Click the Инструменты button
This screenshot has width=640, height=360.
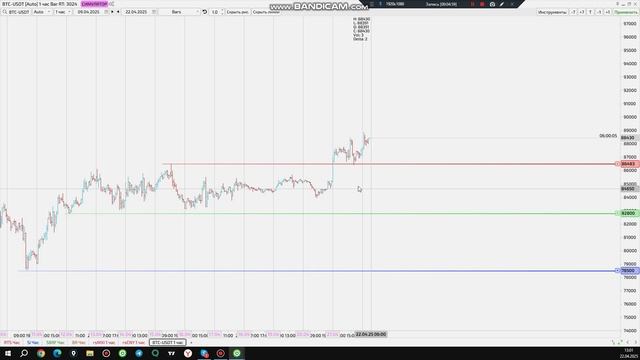(552, 12)
